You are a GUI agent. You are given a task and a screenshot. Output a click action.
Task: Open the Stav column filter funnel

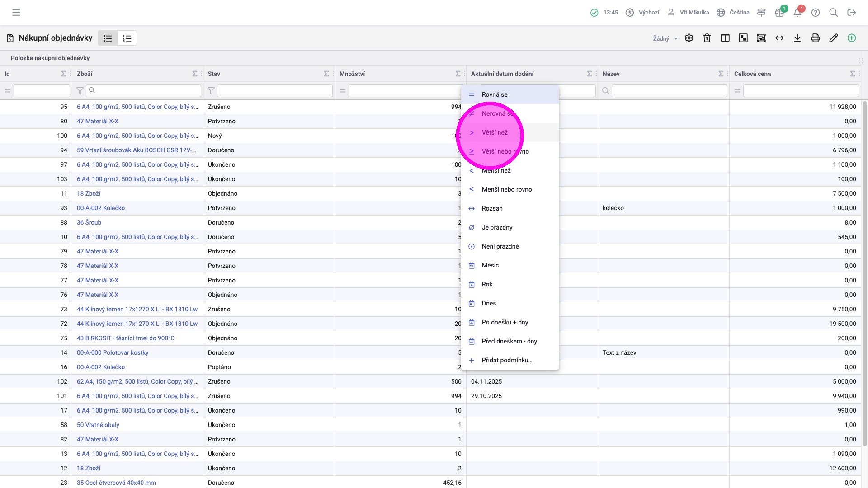pyautogui.click(x=211, y=91)
